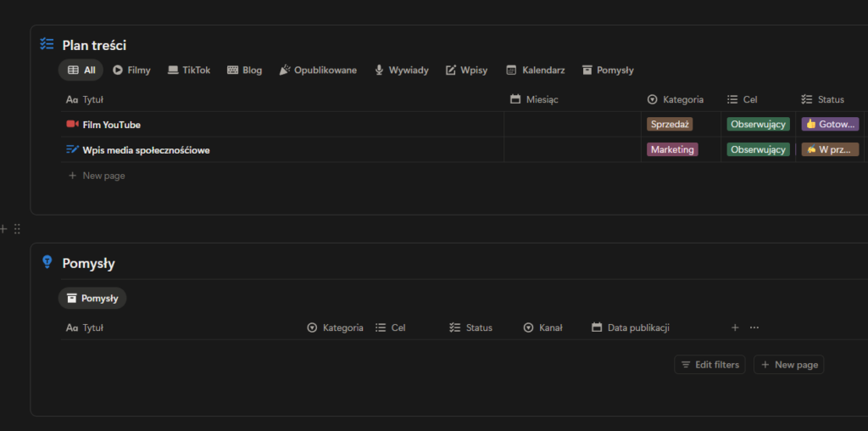Click empty Miesiąc cell for Film YouTube

point(572,125)
